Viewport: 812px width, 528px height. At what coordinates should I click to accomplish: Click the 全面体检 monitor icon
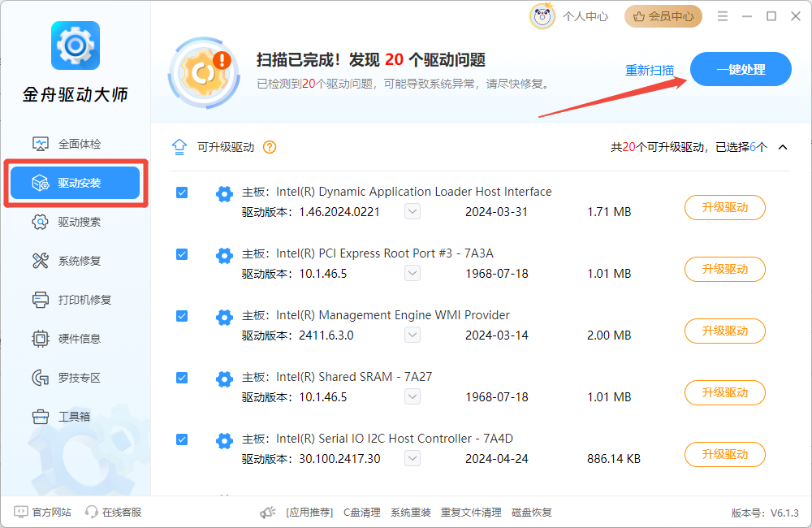(x=41, y=144)
